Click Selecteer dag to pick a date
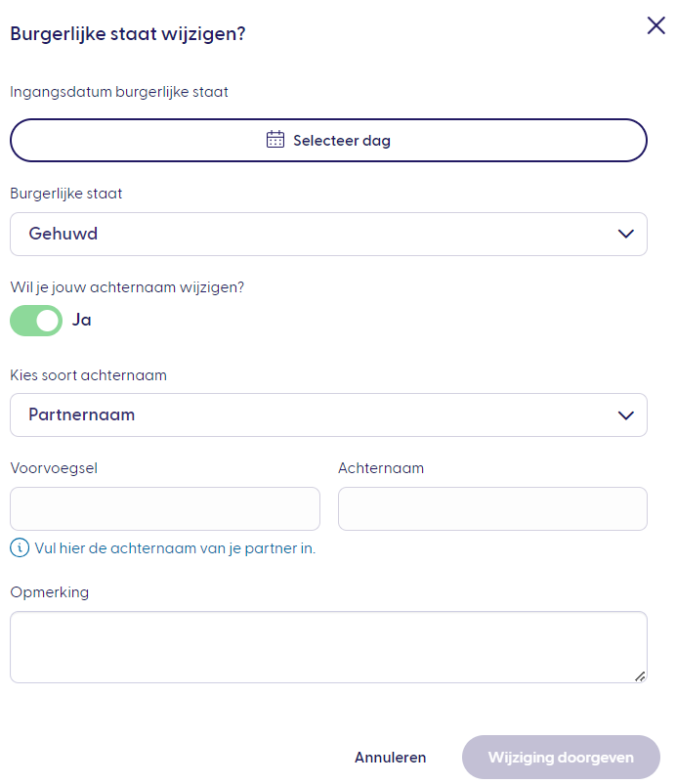 pos(328,140)
